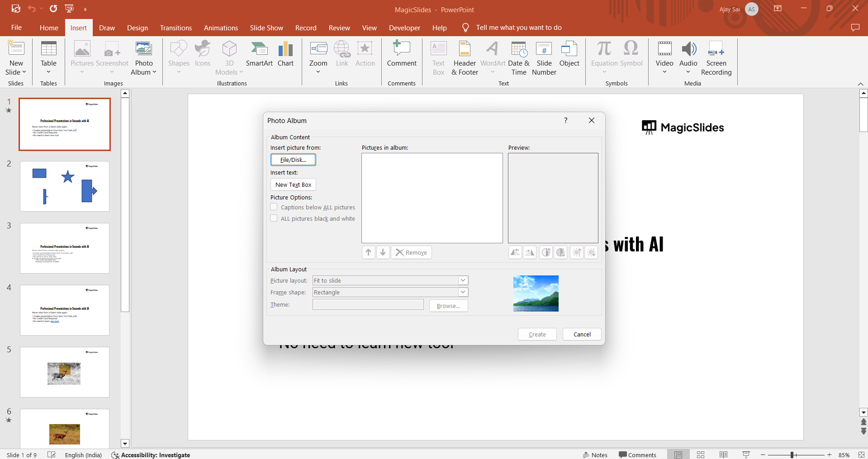This screenshot has height=459, width=868.
Task: Cancel the Photo Album dialog
Action: 582,334
